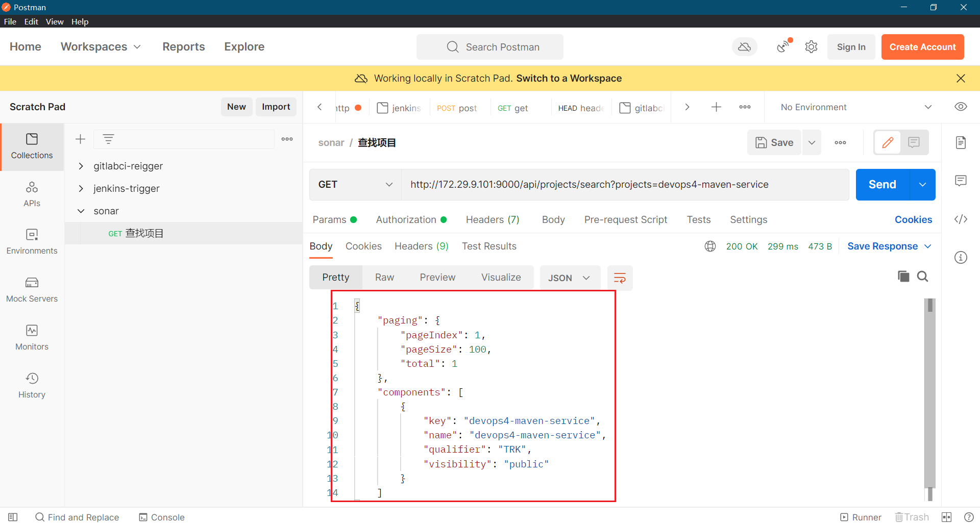This screenshot has height=523, width=980.
Task: Open the Monitors sidebar panel
Action: [x=32, y=338]
